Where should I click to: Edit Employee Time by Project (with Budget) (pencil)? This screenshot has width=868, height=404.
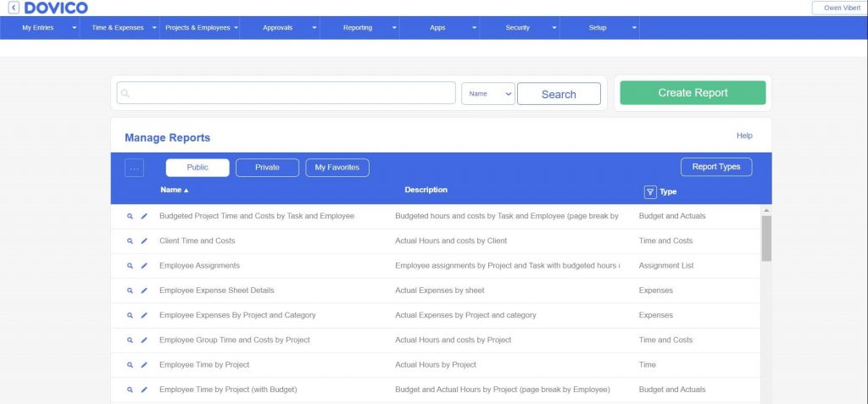pos(144,390)
